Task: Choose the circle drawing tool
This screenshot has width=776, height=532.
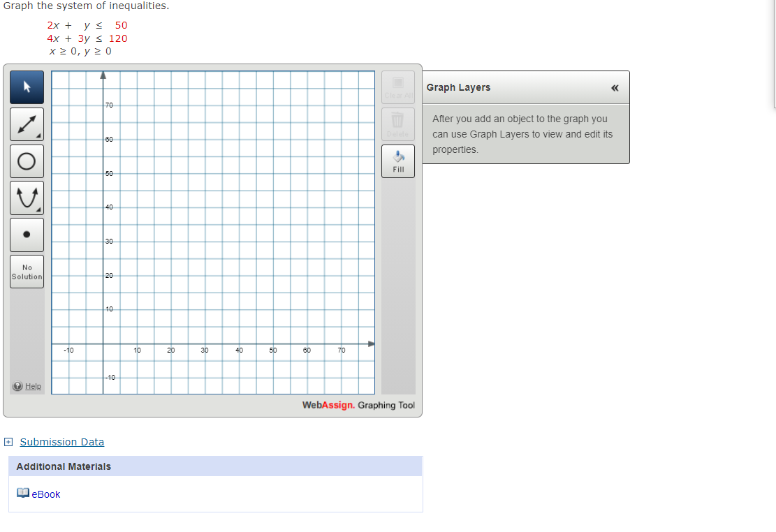Action: [26, 161]
